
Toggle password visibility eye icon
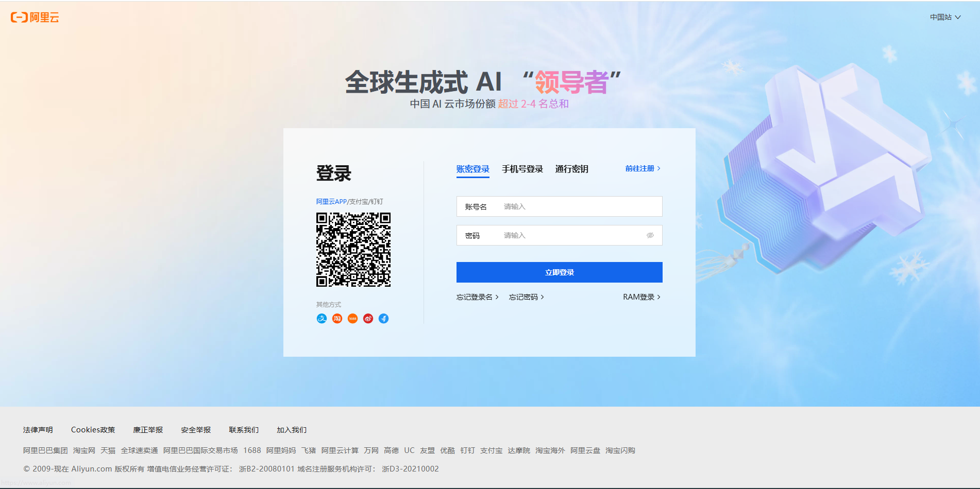tap(650, 235)
